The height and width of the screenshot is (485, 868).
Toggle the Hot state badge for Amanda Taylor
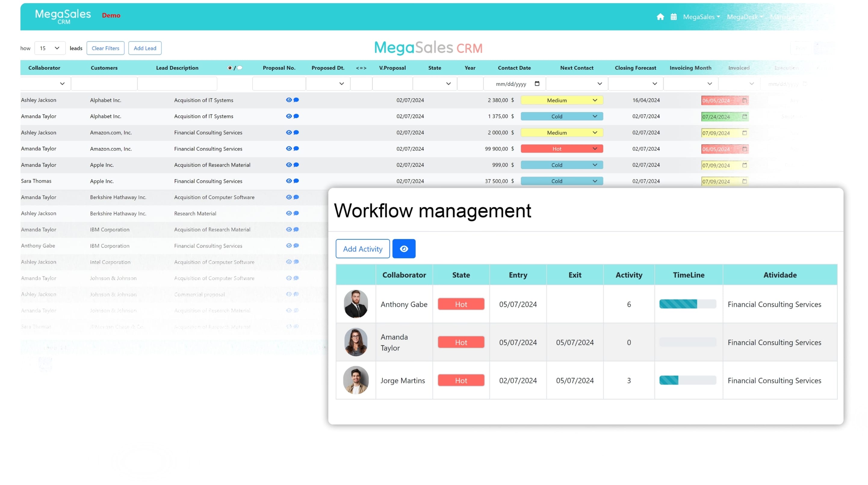point(461,342)
